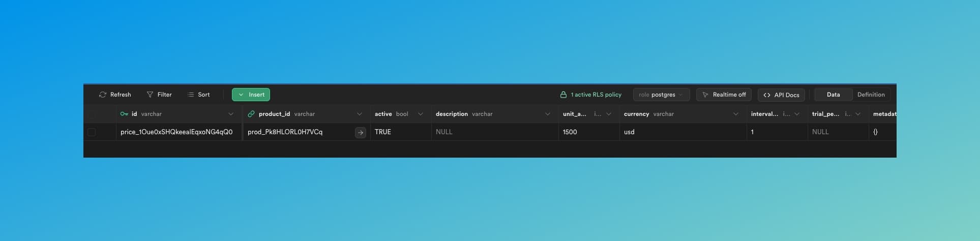Switch to the Data tab
The image size is (980, 241).
(833, 95)
